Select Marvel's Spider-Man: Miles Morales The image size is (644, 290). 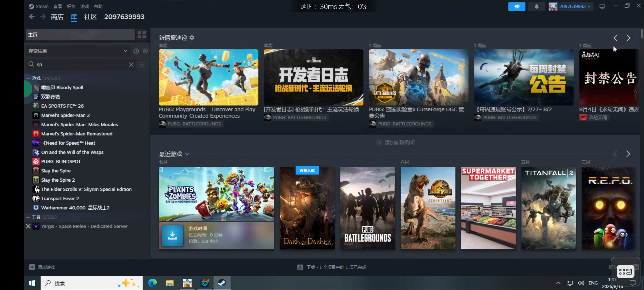80,125
